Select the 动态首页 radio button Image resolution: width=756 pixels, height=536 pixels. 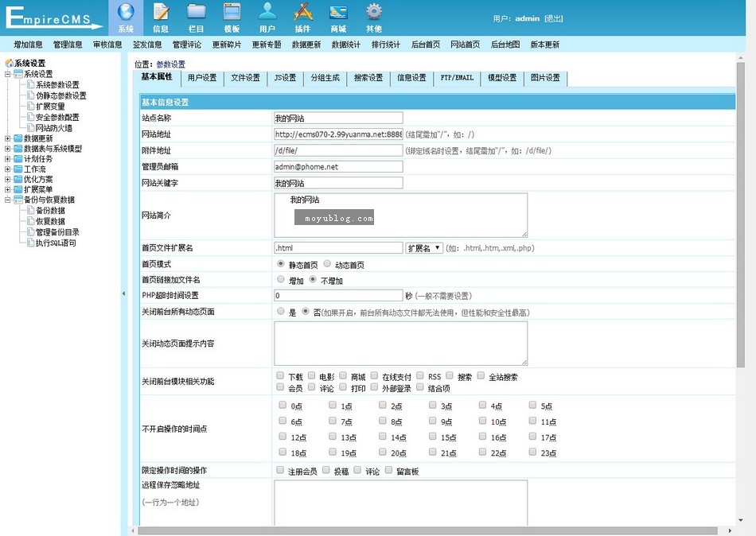(x=327, y=264)
